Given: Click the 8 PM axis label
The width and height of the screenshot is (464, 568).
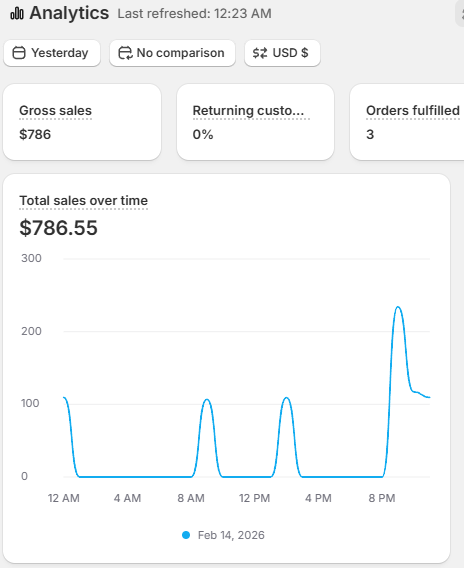Looking at the screenshot, I should [382, 498].
